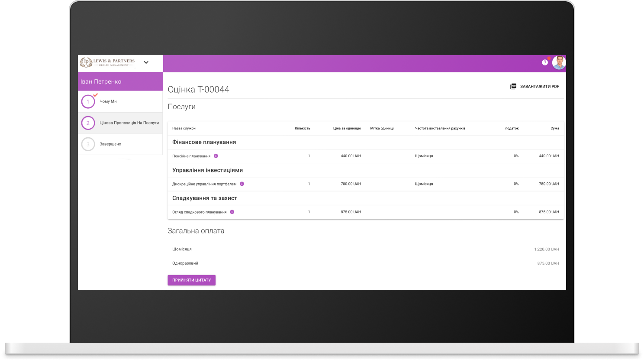This screenshot has height=360, width=644.
Task: Click the Назва служби column header
Action: point(184,128)
